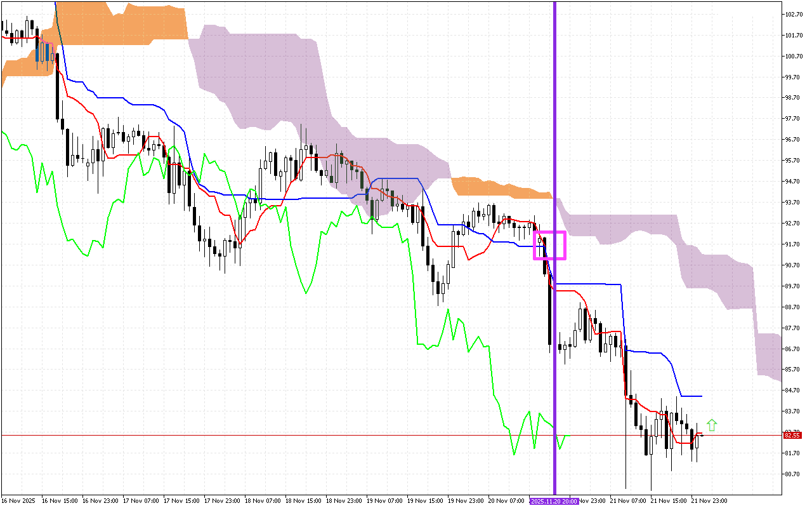Click the 19 Nov 15:00 time label
The image size is (812, 508).
click(424, 500)
